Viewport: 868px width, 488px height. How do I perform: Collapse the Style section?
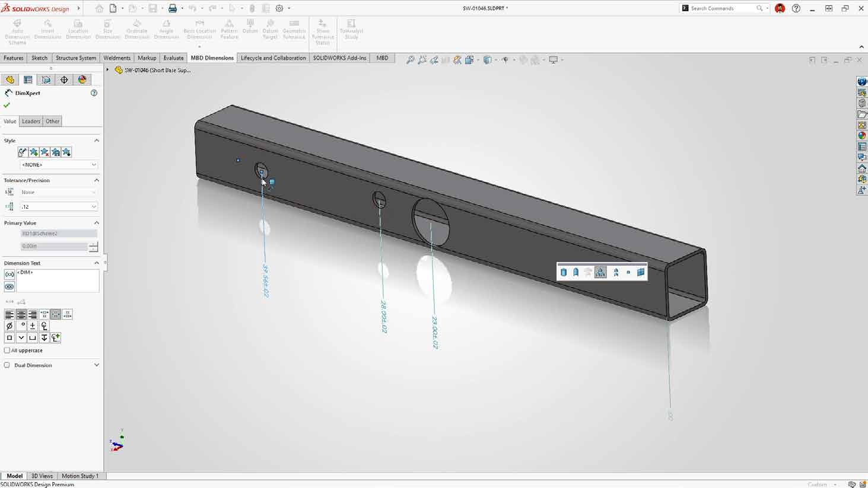click(96, 141)
